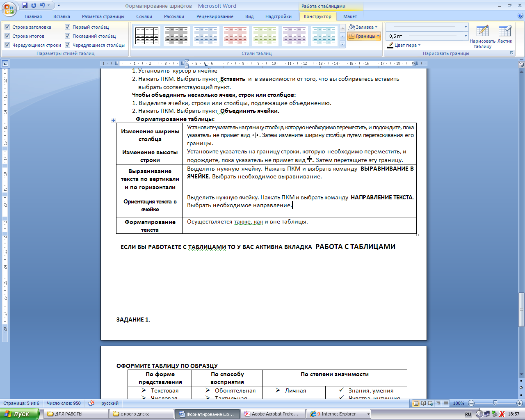Switch to ДЛЯ РАБОТЫ taskbar window
This screenshot has height=420, width=525.
tap(76, 414)
